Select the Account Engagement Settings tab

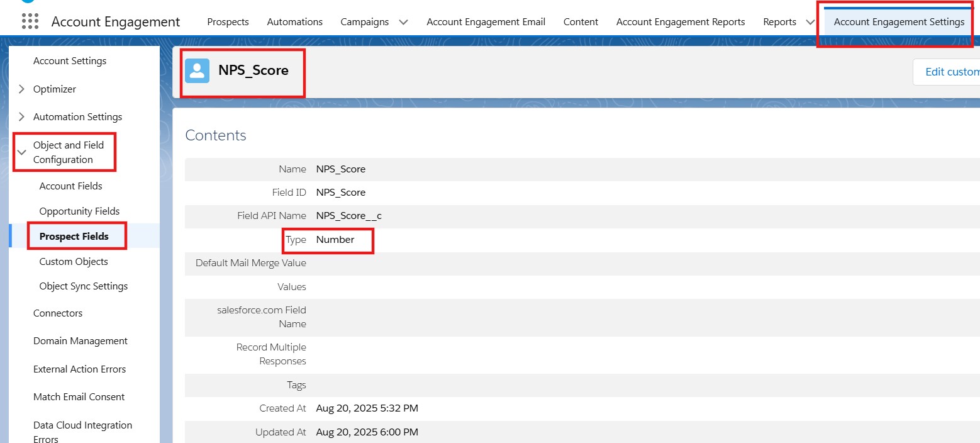click(898, 22)
